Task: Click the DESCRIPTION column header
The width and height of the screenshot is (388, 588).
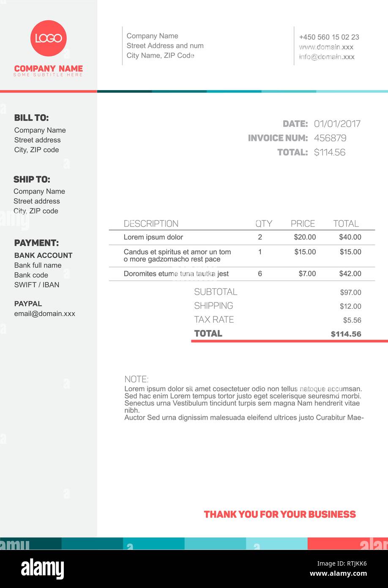Action: click(x=151, y=223)
